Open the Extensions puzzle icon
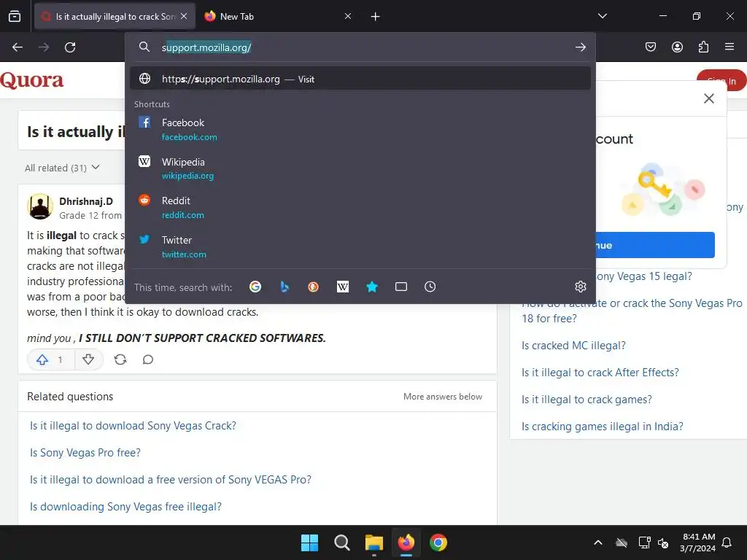This screenshot has height=560, width=747. (x=703, y=47)
